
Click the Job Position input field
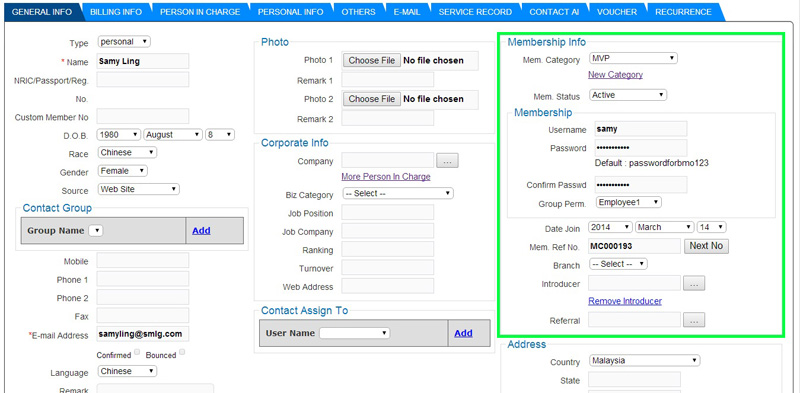coord(388,213)
